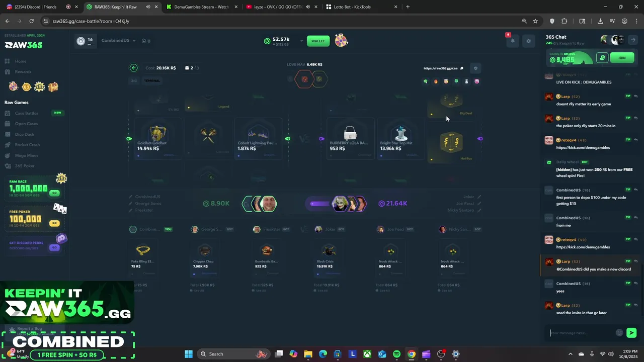Open the Open Cases page
This screenshot has height=362, width=644.
tap(26, 124)
